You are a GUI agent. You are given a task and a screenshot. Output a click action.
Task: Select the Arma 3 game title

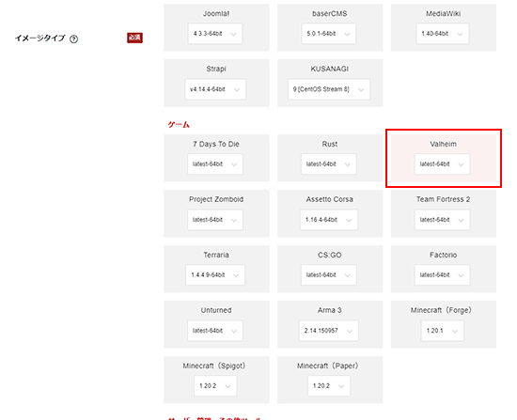coord(330,310)
